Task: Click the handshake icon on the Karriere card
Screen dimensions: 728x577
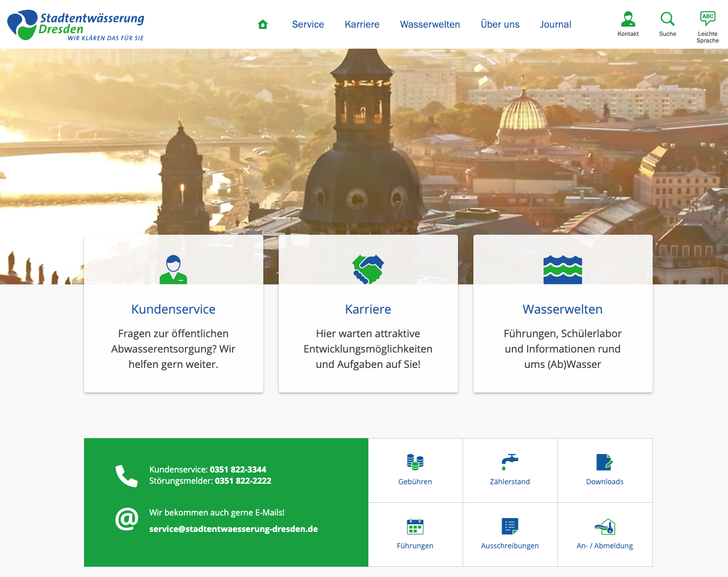Action: click(x=368, y=269)
